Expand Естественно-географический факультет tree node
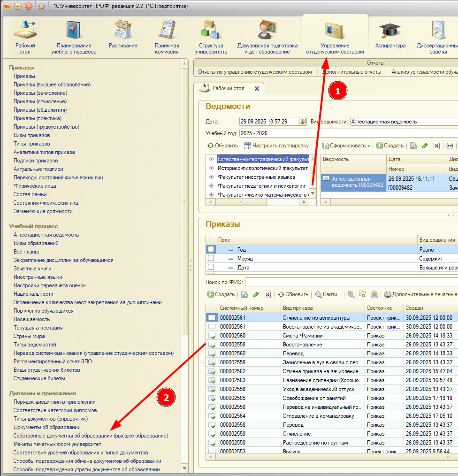The image size is (458, 476). click(x=211, y=159)
